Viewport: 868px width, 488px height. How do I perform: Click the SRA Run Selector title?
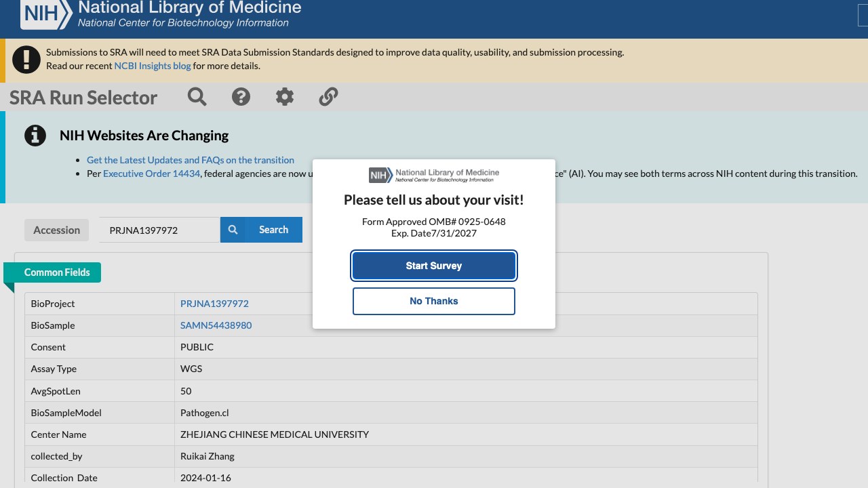coord(83,98)
